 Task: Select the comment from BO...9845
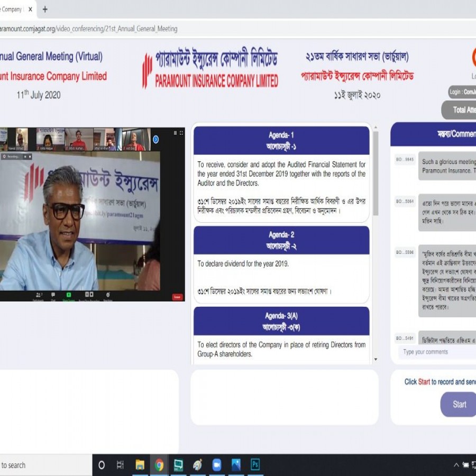447,166
